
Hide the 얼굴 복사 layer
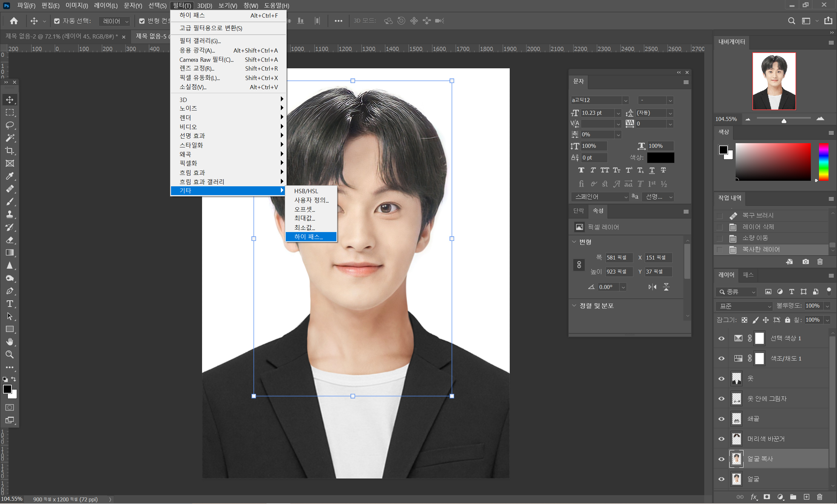721,459
